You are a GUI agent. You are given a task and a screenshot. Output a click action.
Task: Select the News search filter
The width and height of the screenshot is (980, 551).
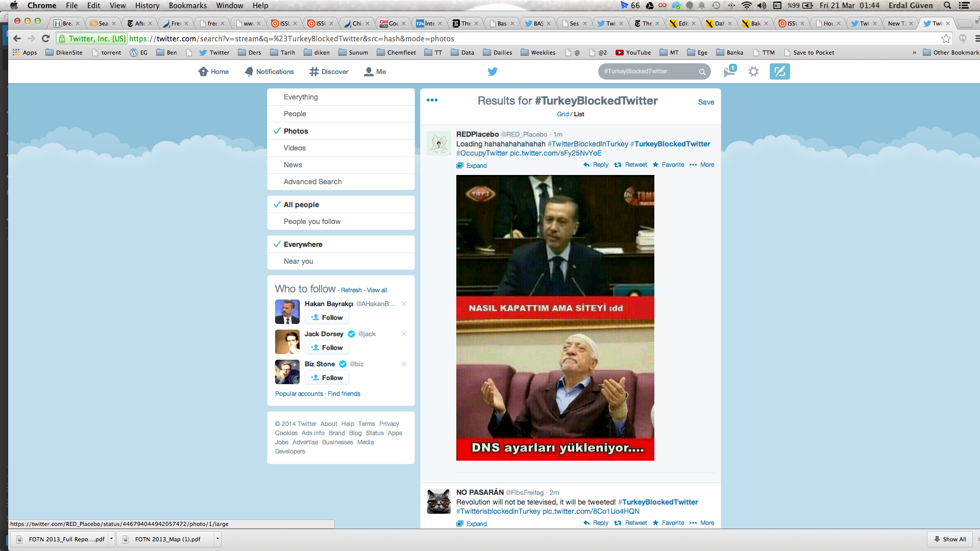pos(341,165)
